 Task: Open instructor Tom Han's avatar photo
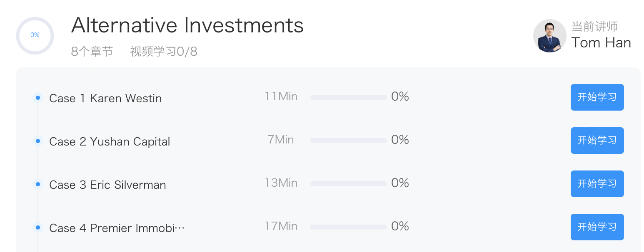click(549, 36)
